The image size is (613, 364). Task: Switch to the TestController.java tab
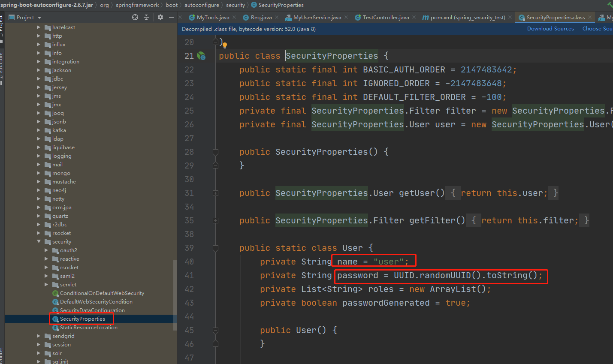coord(385,18)
